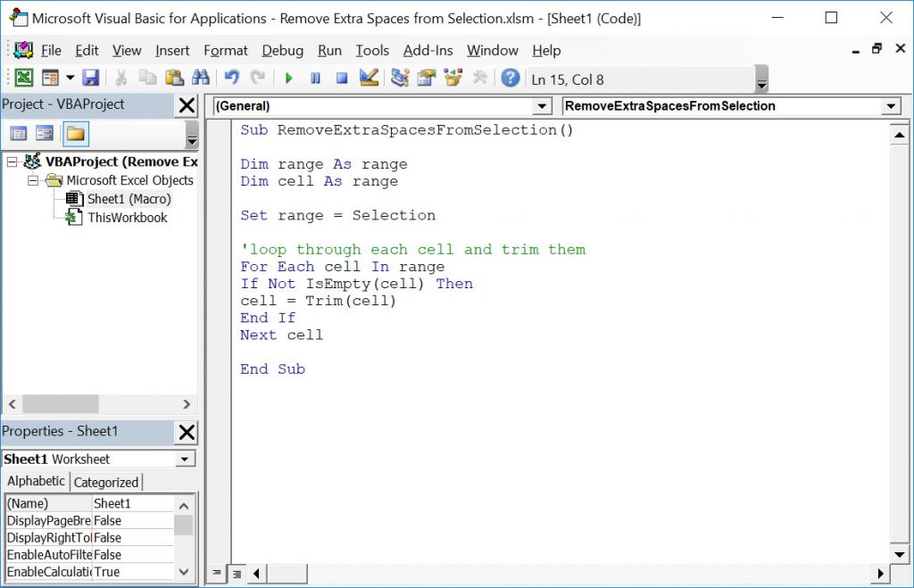Screen dimensions: 914x588
Task: Click the Reset (stop) icon
Action: [343, 79]
